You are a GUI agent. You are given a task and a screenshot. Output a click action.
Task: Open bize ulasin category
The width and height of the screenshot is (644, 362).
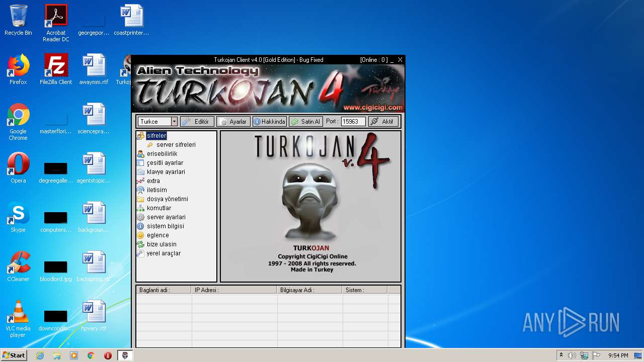point(162,244)
